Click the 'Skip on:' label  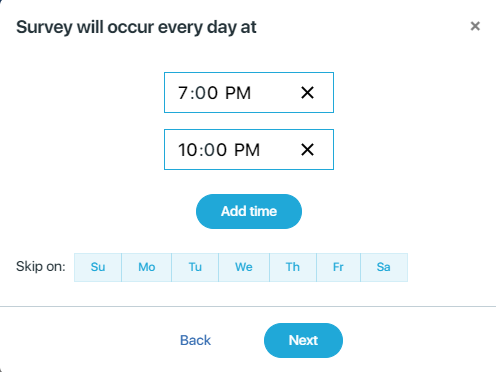[x=41, y=267]
